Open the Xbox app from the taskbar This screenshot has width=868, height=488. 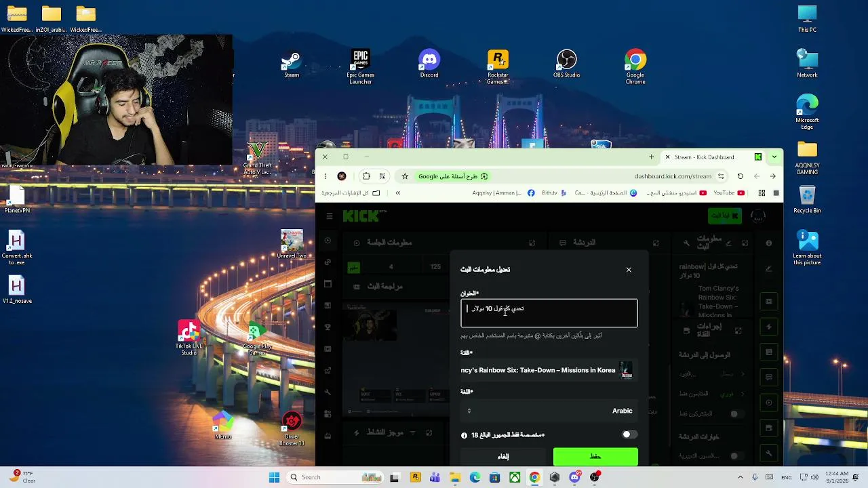pyautogui.click(x=515, y=477)
